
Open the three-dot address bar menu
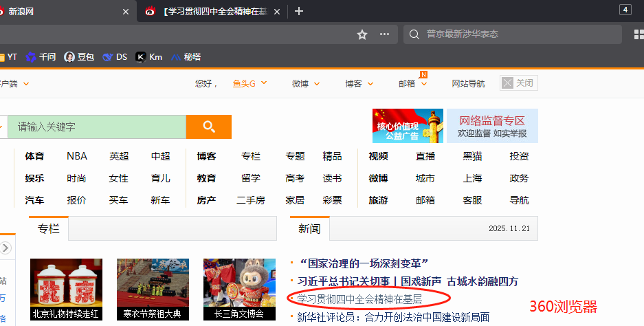click(x=384, y=34)
